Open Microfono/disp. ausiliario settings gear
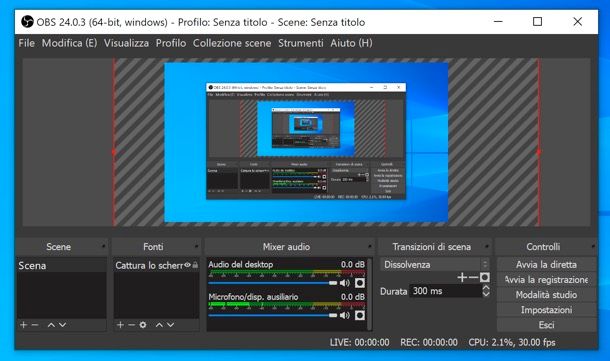The image size is (610, 361). coord(360,315)
